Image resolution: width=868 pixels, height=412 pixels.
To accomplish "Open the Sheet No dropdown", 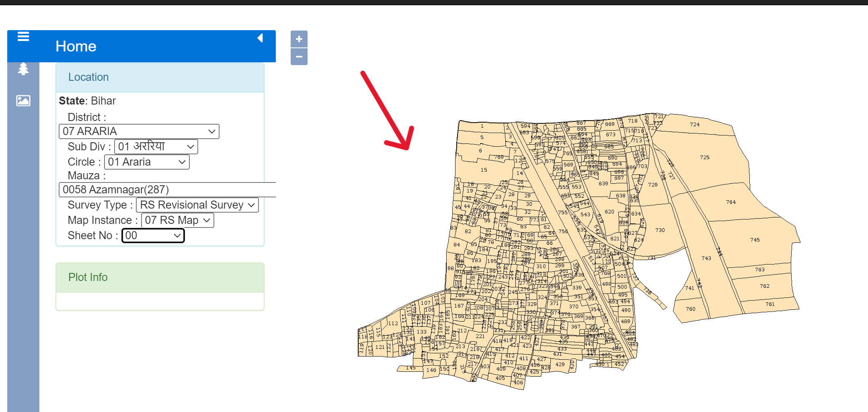I will (x=153, y=236).
